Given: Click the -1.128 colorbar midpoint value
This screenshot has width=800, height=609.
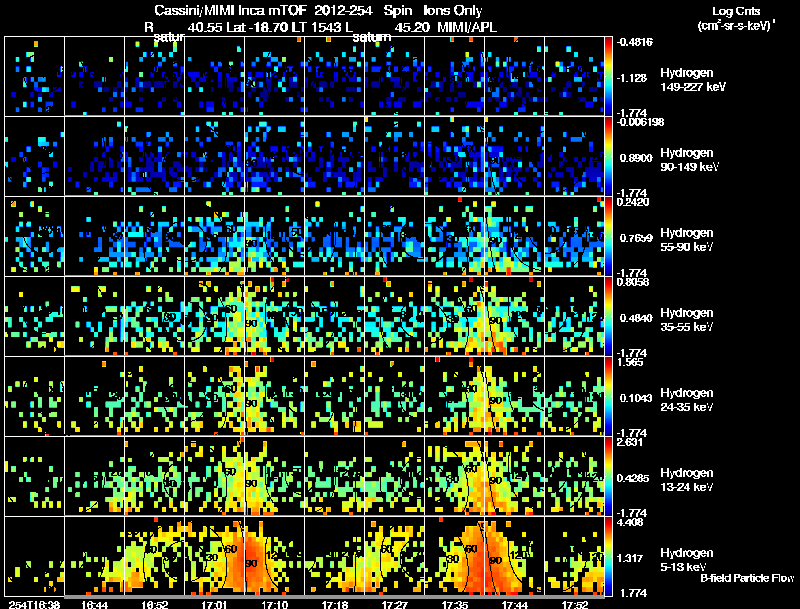Looking at the screenshot, I should pos(631,78).
